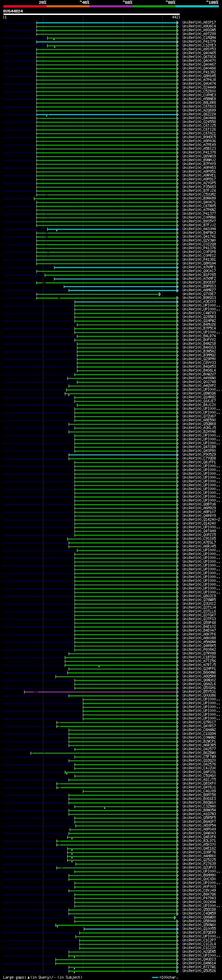Select hit label UniRef100_A1CJT5

(x=199, y=779)
